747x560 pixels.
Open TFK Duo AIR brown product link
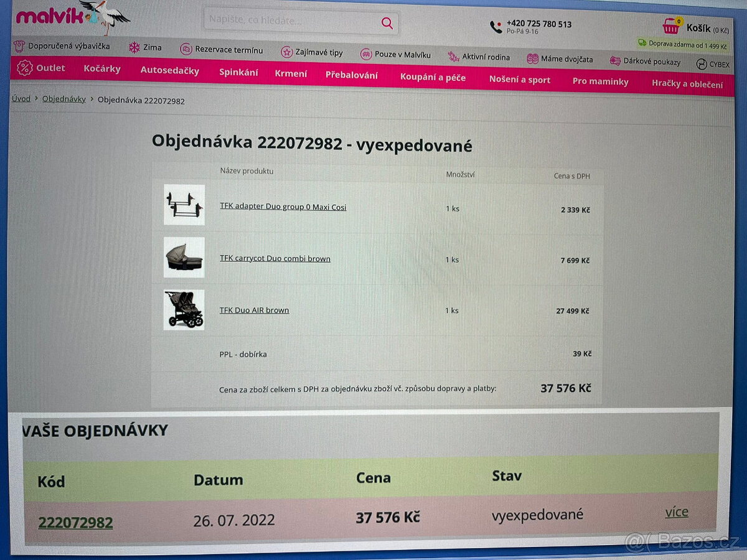pos(254,310)
